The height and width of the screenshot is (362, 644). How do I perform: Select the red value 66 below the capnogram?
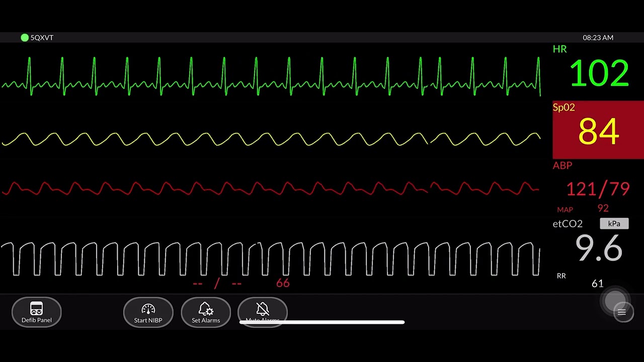pyautogui.click(x=283, y=284)
